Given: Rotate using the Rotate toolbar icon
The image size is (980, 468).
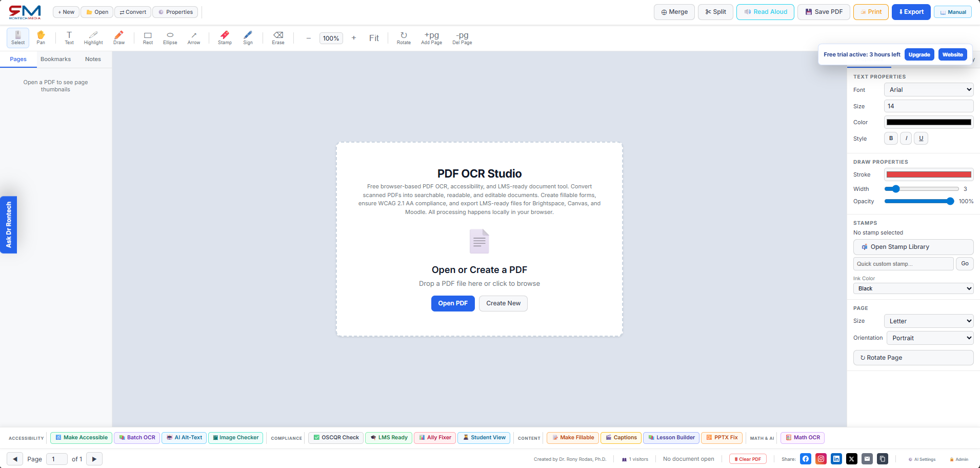Looking at the screenshot, I should click(x=404, y=38).
